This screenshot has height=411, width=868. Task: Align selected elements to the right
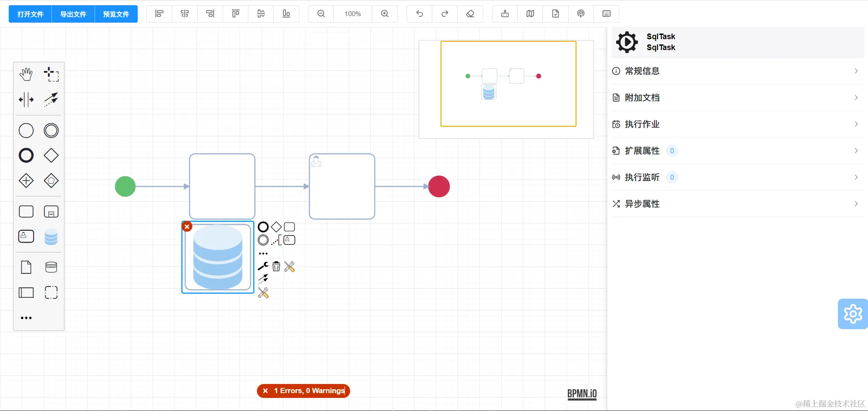(x=210, y=14)
